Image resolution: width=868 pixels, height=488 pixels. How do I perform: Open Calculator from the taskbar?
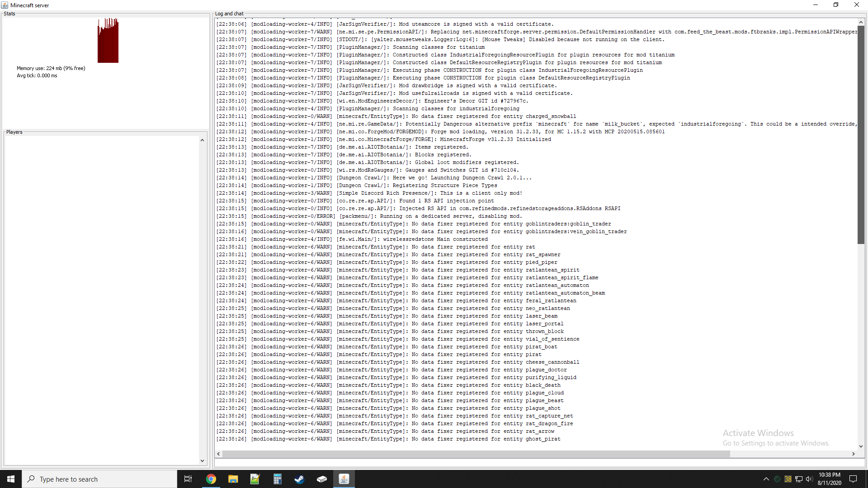pyautogui.click(x=277, y=479)
